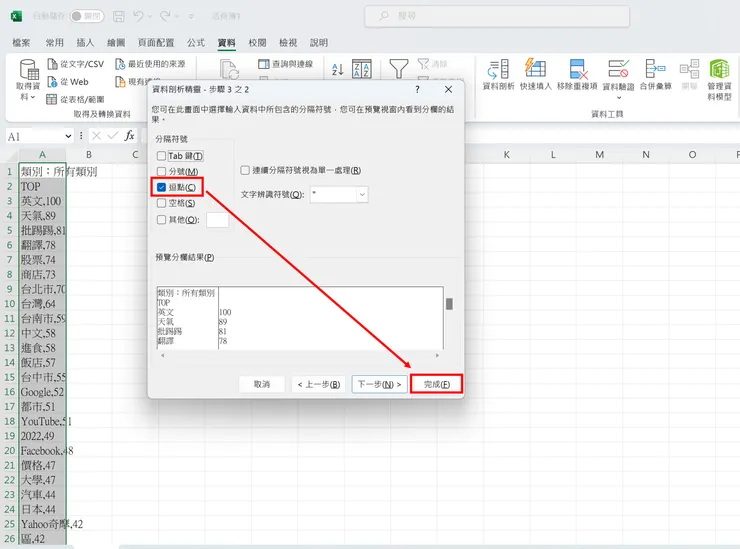Switch to the 頁面配置 ribbon tab

(156, 42)
